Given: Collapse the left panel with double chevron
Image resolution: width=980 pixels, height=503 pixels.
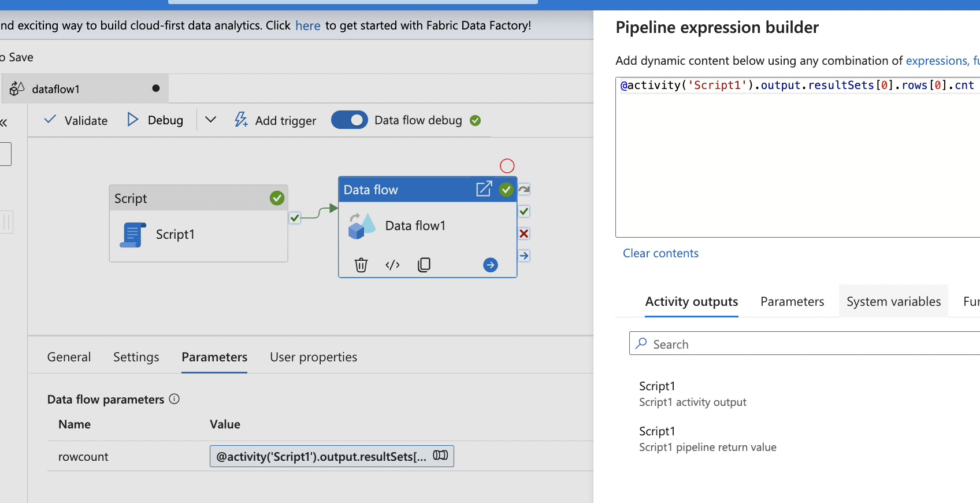Looking at the screenshot, I should (x=4, y=123).
